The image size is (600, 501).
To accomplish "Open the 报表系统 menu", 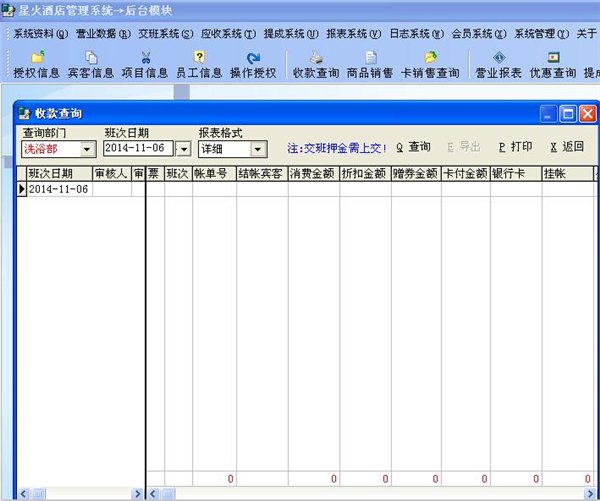I will (354, 34).
